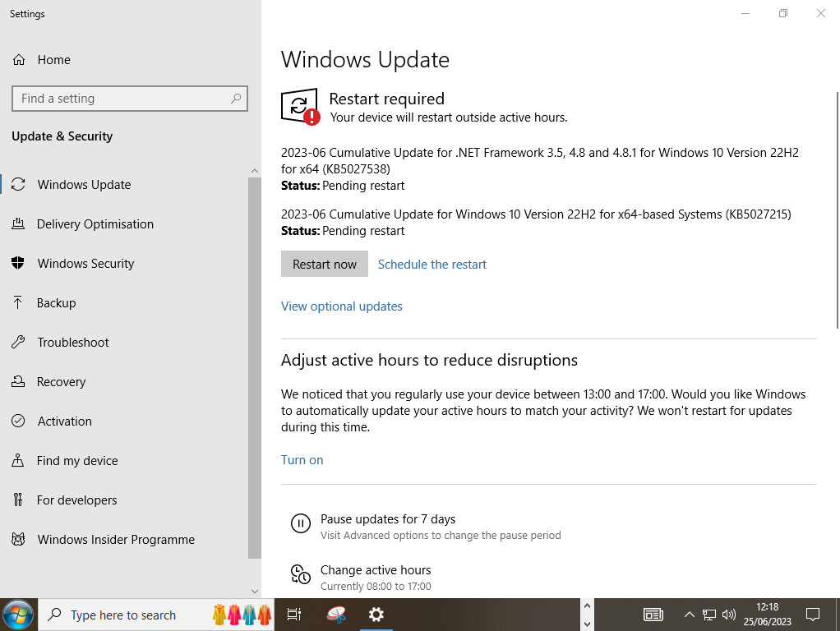This screenshot has height=631, width=840.
Task: Click the For developers tools icon
Action: pos(18,500)
